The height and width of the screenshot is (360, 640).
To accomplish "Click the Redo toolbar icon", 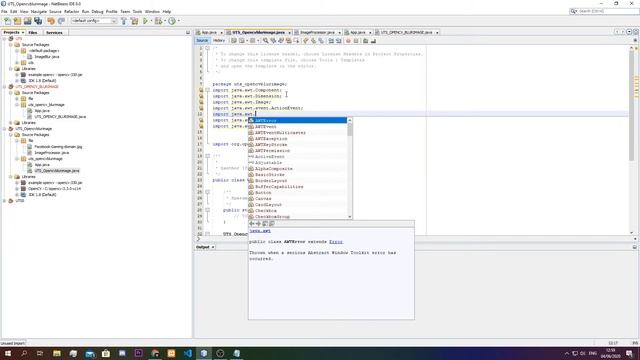I will pyautogui.click(x=61, y=21).
